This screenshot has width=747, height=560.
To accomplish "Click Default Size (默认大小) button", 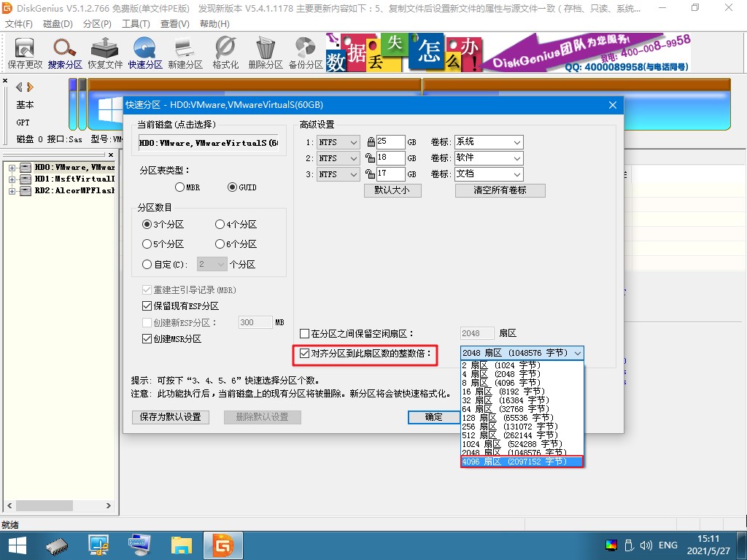I will (392, 190).
